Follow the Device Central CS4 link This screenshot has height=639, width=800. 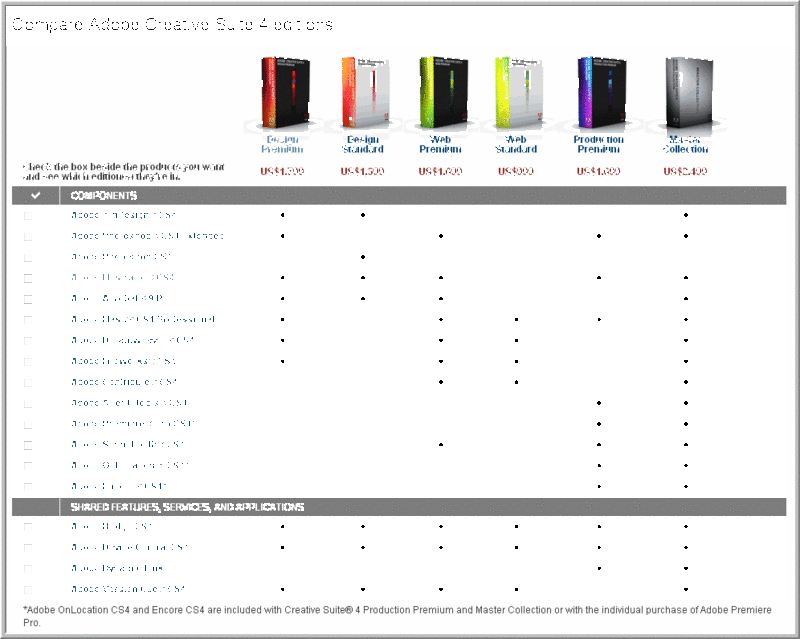pyautogui.click(x=130, y=547)
